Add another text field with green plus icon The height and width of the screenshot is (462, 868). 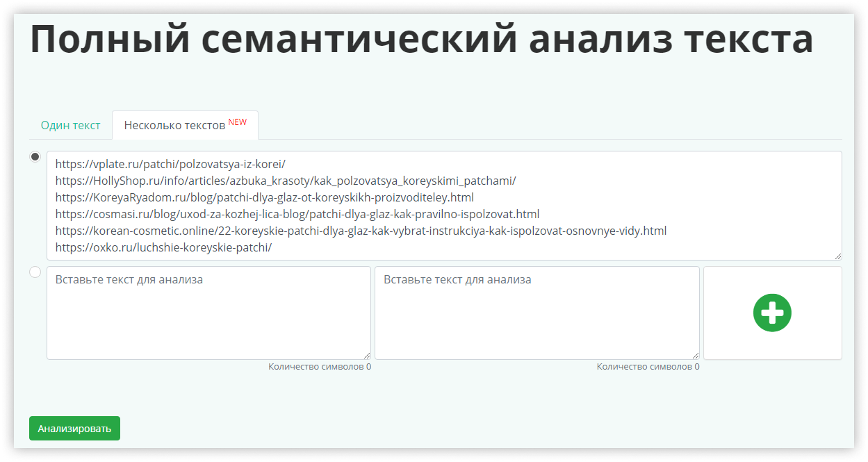pyautogui.click(x=772, y=313)
